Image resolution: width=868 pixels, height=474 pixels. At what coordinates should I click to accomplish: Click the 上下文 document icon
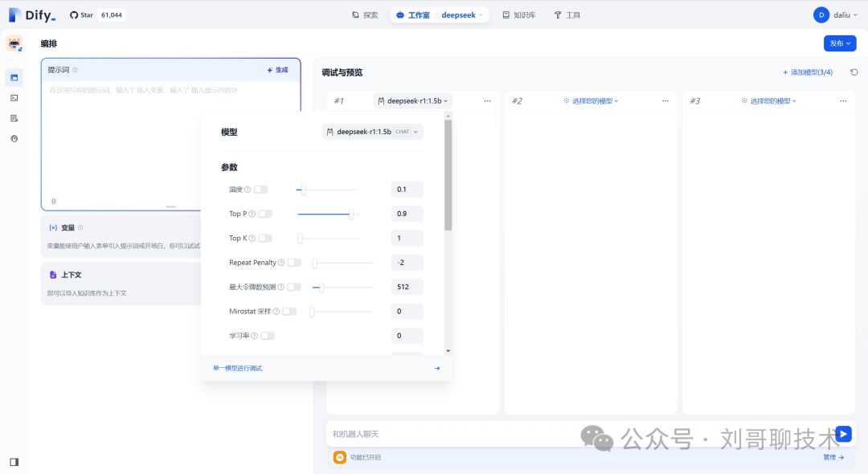[53, 275]
